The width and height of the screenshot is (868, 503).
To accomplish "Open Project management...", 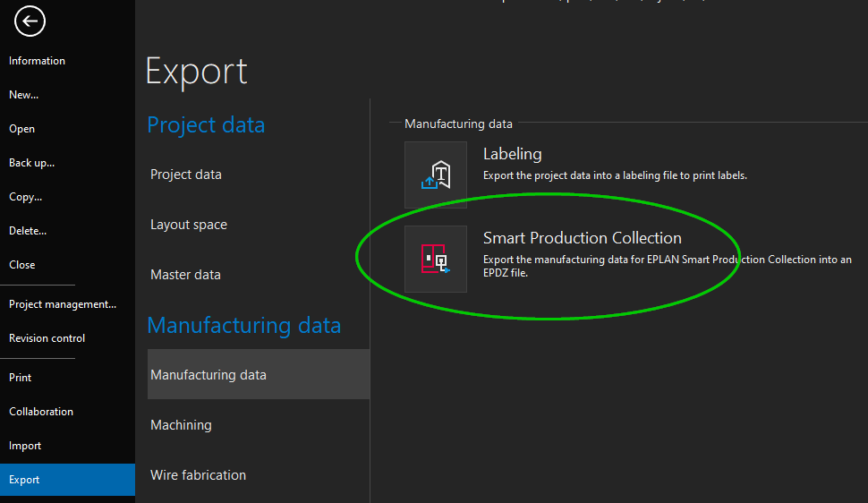I will 63,304.
